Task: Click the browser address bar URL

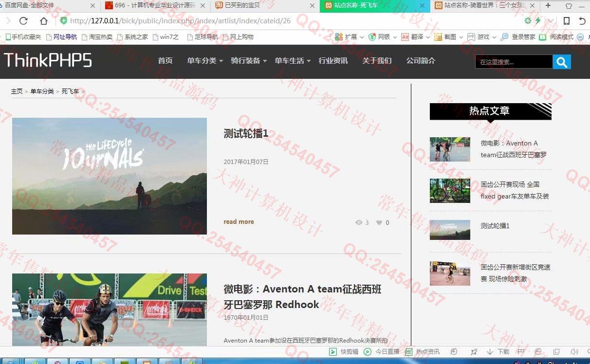Action: pos(180,21)
